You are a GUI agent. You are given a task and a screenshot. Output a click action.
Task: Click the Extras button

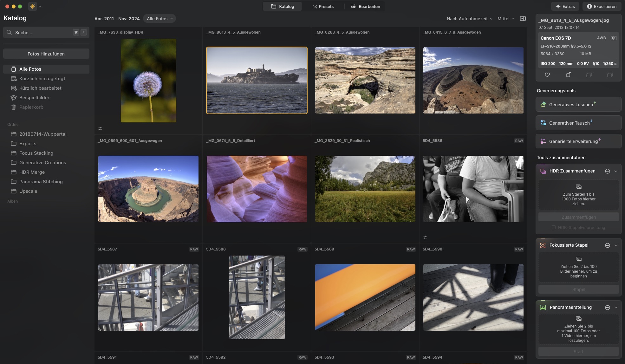565,6
